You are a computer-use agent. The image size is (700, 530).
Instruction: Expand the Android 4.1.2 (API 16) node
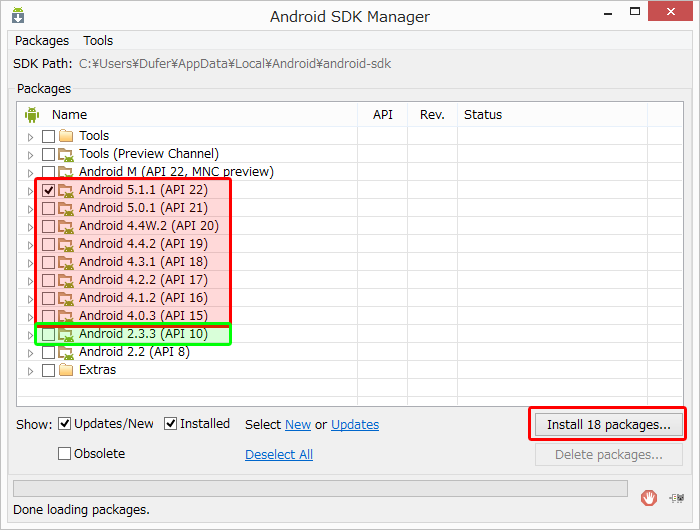(30, 299)
